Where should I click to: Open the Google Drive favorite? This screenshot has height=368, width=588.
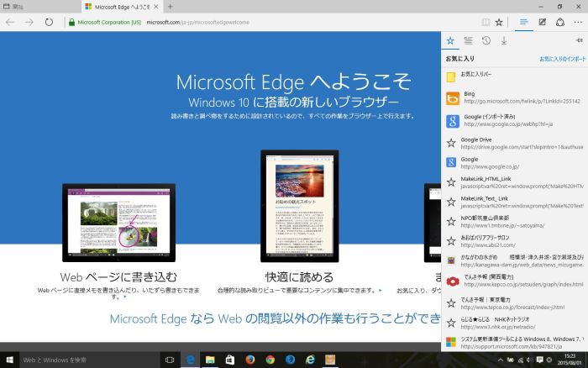point(504,142)
